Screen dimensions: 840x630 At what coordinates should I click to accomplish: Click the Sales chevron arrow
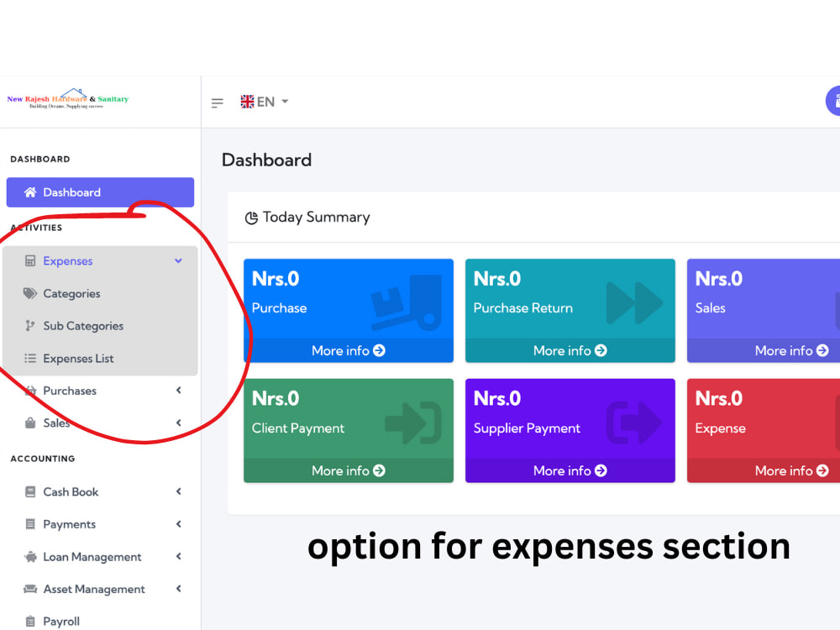click(178, 423)
